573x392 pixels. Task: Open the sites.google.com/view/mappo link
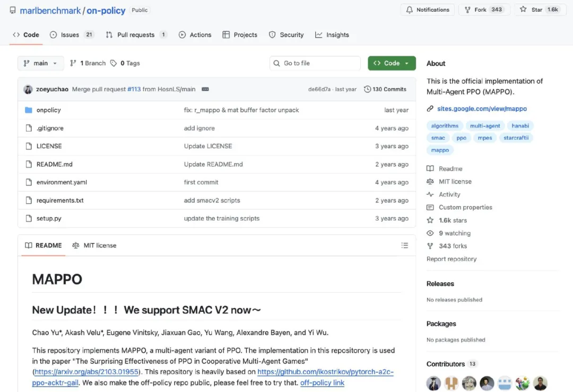(482, 109)
